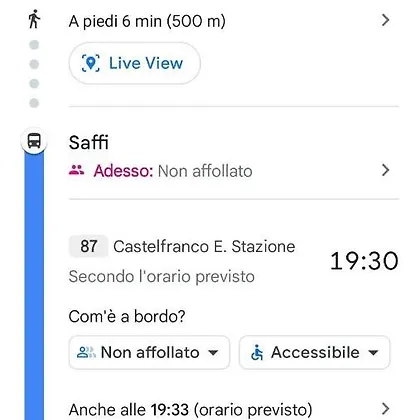The width and height of the screenshot is (420, 420).
Task: Open Castelfranco E. Stazione route details
Action: (204, 247)
